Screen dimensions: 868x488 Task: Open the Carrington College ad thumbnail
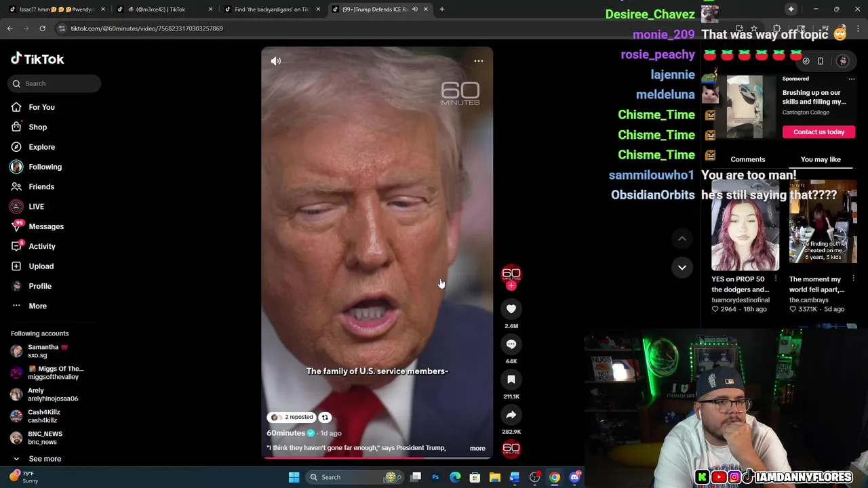point(745,106)
